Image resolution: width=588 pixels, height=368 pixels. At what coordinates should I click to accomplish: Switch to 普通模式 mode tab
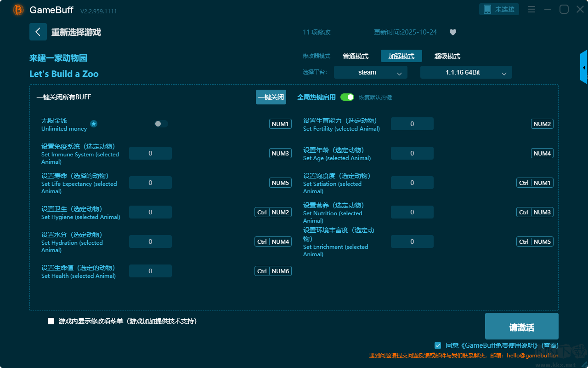tap(356, 56)
